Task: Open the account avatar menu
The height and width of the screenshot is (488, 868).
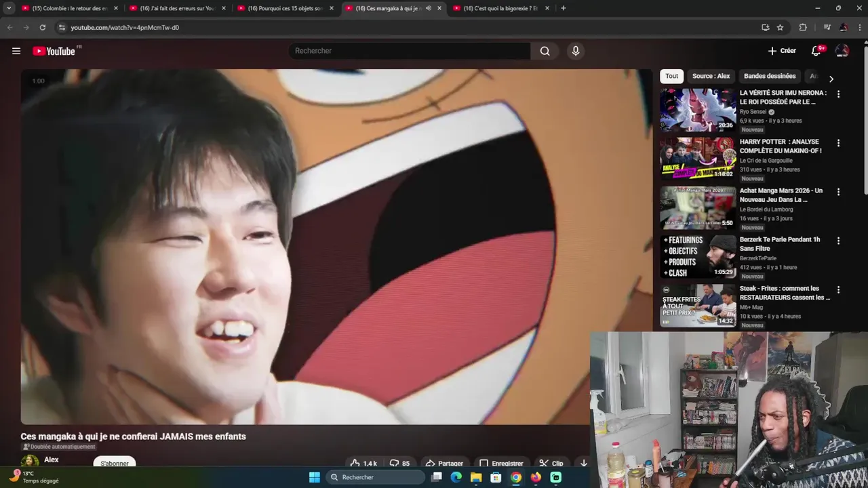Action: click(x=842, y=51)
